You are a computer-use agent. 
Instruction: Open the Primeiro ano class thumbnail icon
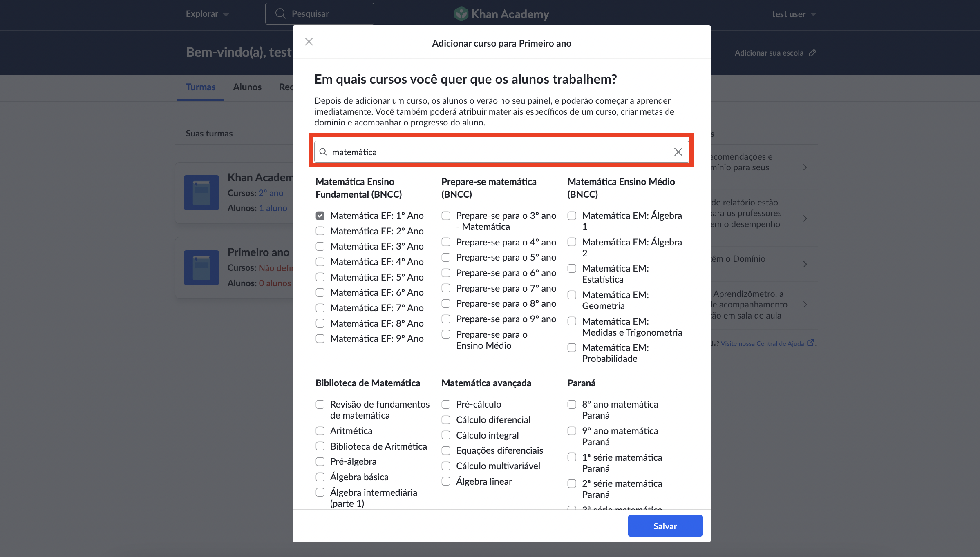pyautogui.click(x=201, y=267)
